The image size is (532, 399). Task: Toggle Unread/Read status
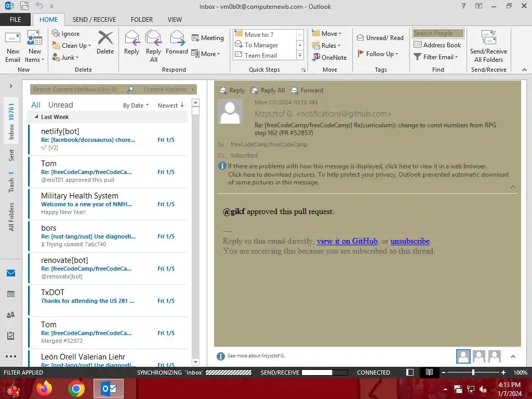pos(380,37)
